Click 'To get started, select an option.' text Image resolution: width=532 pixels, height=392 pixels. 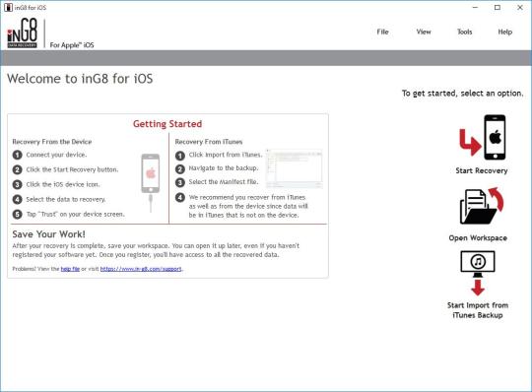pos(463,94)
